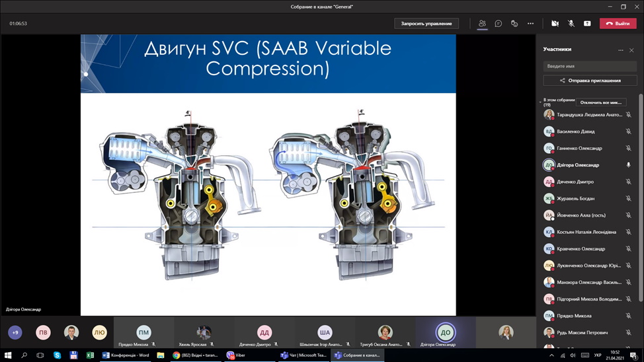Unmute the microphone in toolbar
Screen dimensions: 644x362
click(571, 23)
